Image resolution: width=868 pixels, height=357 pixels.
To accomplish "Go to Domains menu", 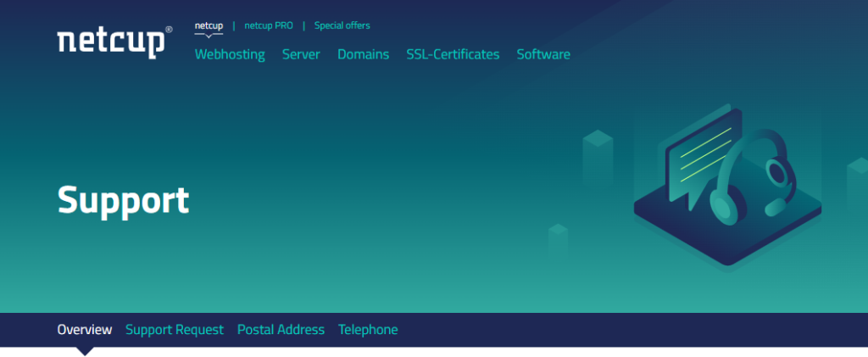I will pyautogui.click(x=363, y=54).
